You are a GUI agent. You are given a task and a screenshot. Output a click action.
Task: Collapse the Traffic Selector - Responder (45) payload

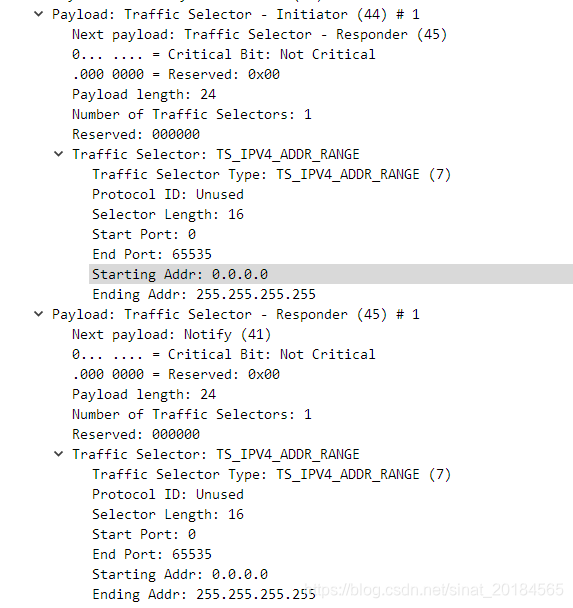click(38, 314)
